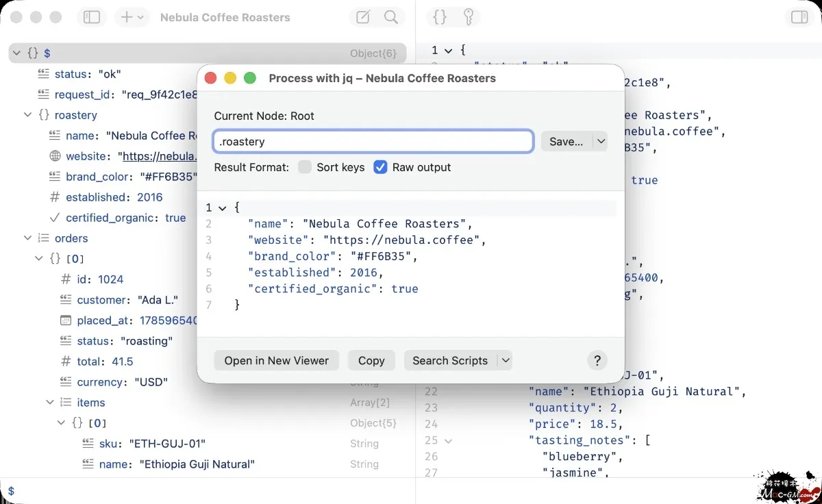Open the Search Scripts dropdown arrow

[506, 361]
